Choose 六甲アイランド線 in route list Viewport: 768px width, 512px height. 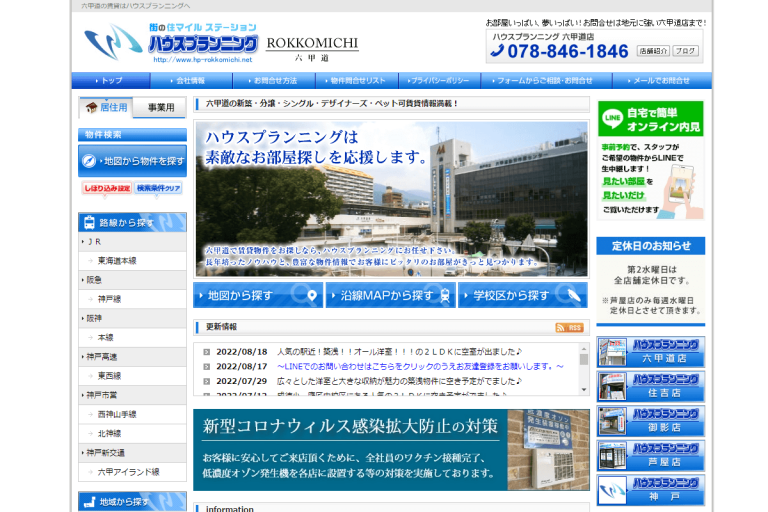[128, 471]
